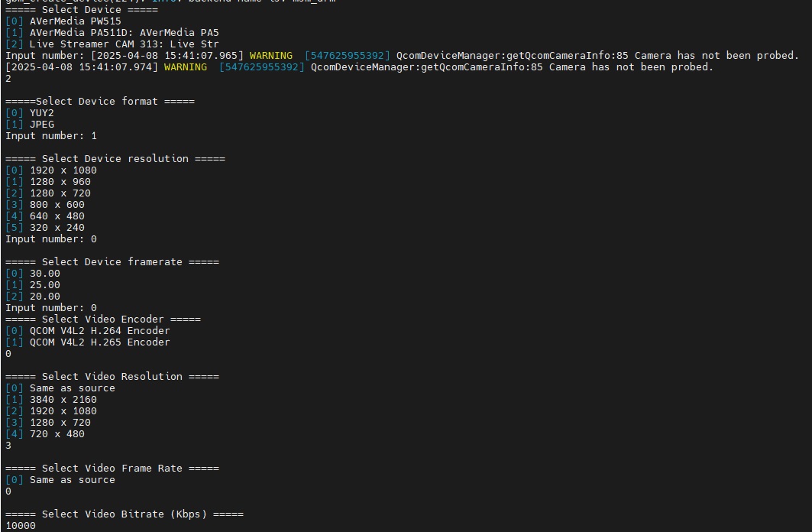Choose the 30.00 framerate option
The height and width of the screenshot is (532, 812).
click(38, 273)
